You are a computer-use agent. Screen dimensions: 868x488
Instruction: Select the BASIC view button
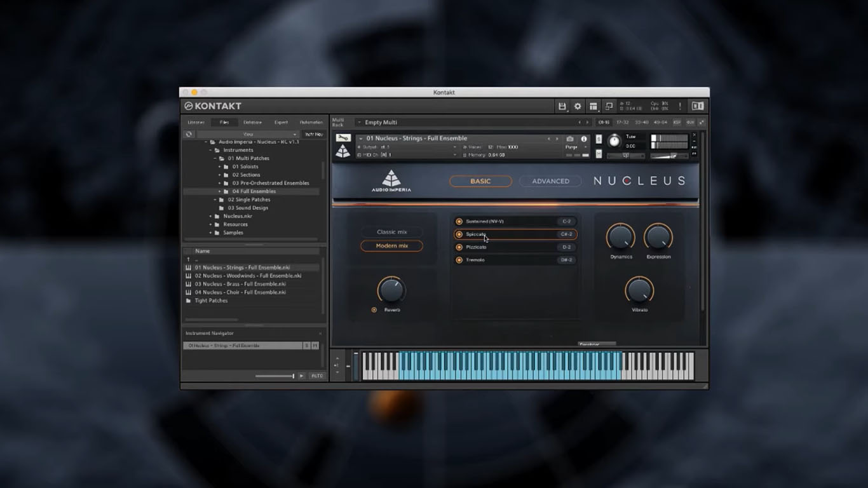(x=480, y=181)
